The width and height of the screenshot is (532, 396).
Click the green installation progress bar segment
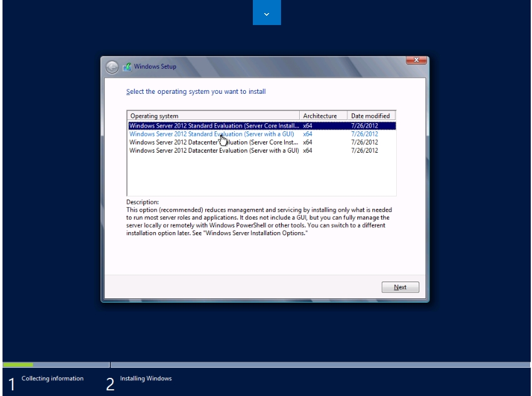click(x=18, y=364)
